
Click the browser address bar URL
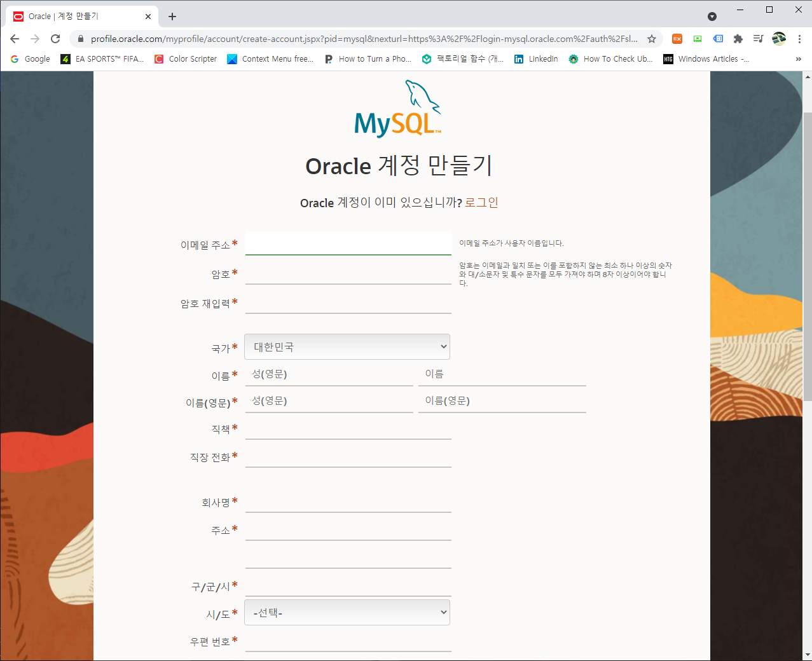(364, 39)
